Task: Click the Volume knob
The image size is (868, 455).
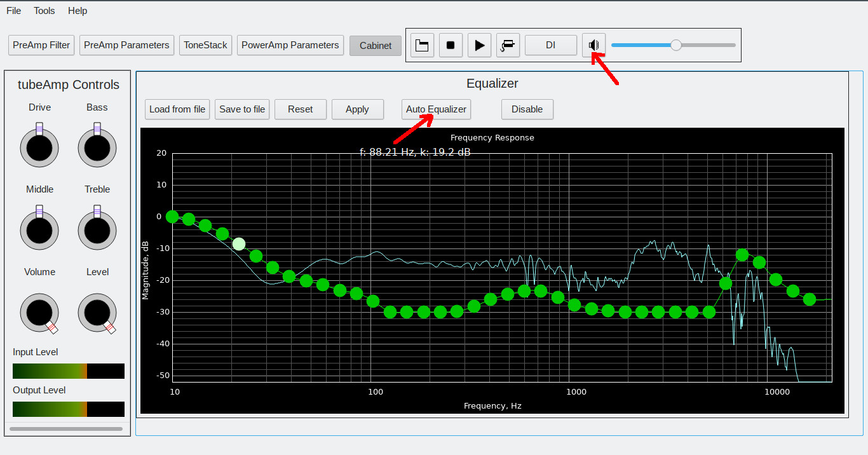Action: [x=39, y=313]
